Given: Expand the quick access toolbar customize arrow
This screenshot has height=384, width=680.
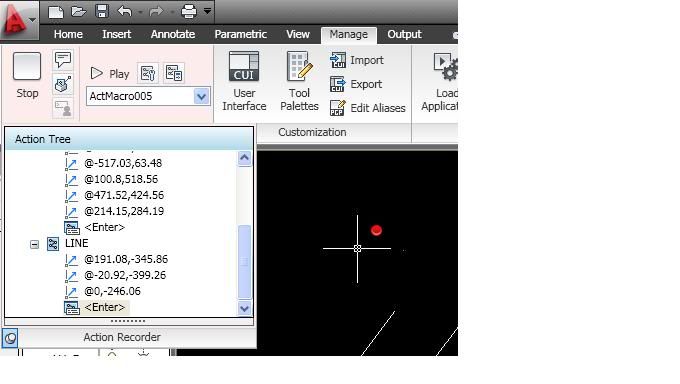Looking at the screenshot, I should tap(207, 11).
